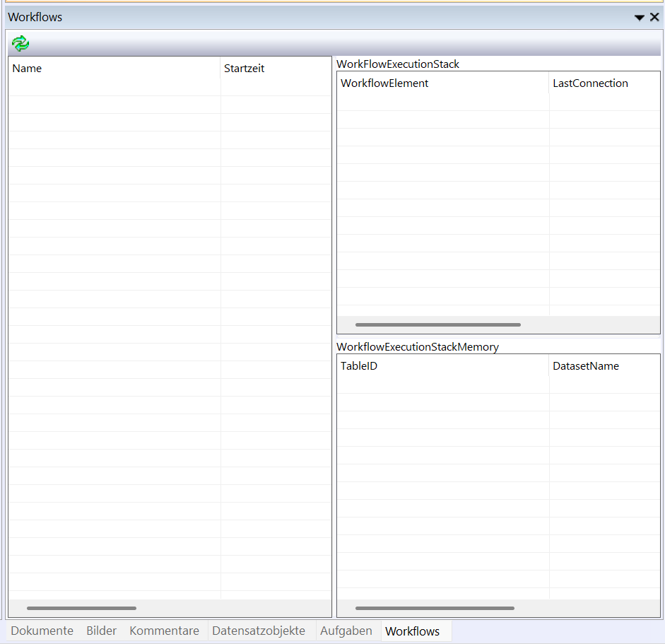Select the first empty row under Name
Viewport: 665px width, 644px height.
click(113, 87)
